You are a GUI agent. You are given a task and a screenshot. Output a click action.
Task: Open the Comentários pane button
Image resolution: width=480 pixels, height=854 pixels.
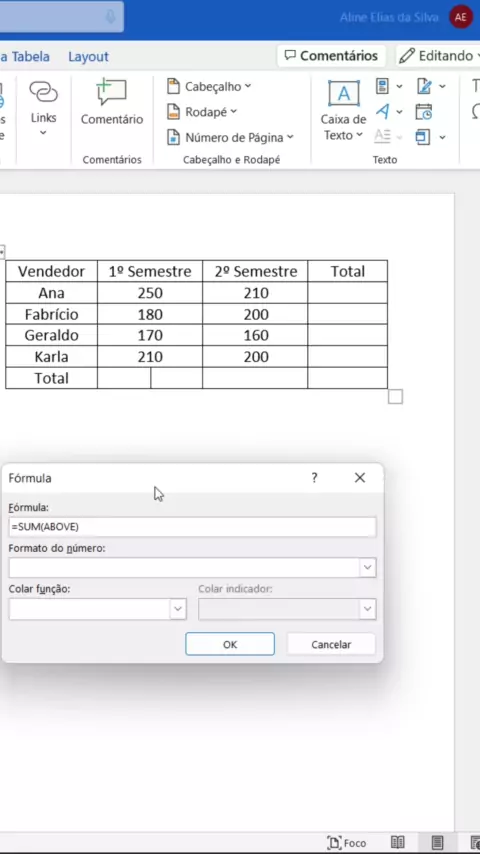pyautogui.click(x=331, y=56)
